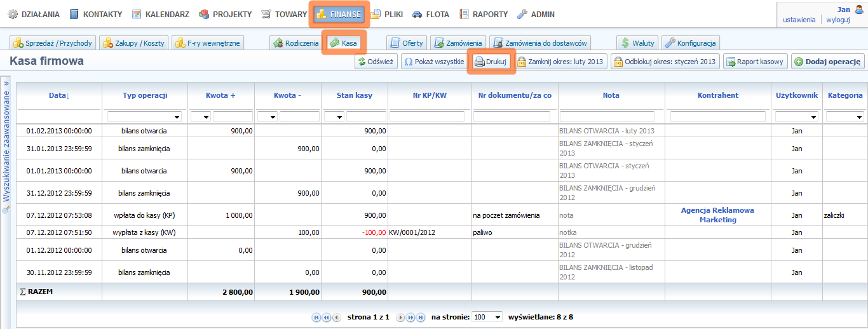Switch to the Zakupy / Koszty tab

coord(134,43)
